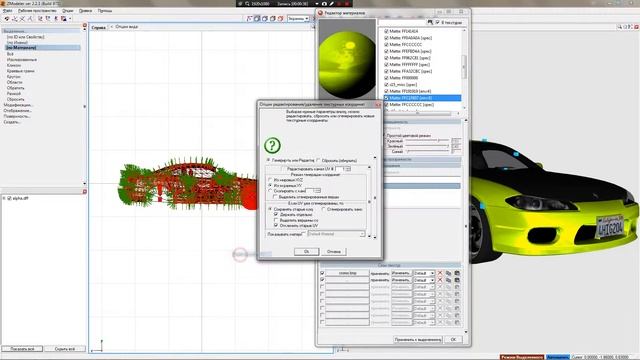Open Опции вида in viewport header
Image resolution: width=640 pixels, height=360 pixels.
click(127, 27)
